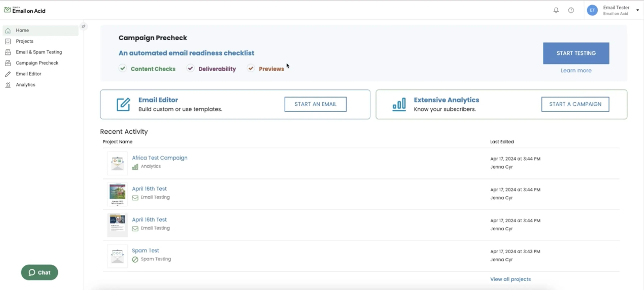Screen dimensions: 644x290
Task: Follow the Learn more link
Action: tap(576, 71)
